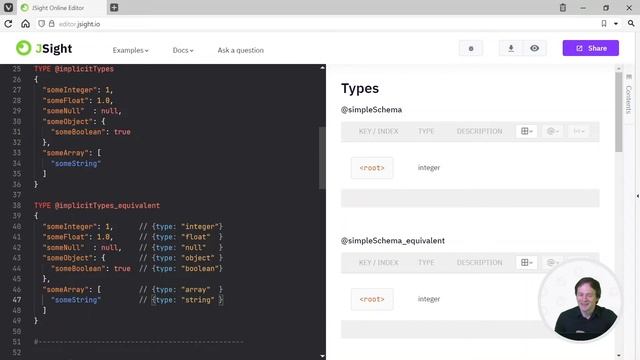
Task: Click "someString" on line 34
Action: 76,163
